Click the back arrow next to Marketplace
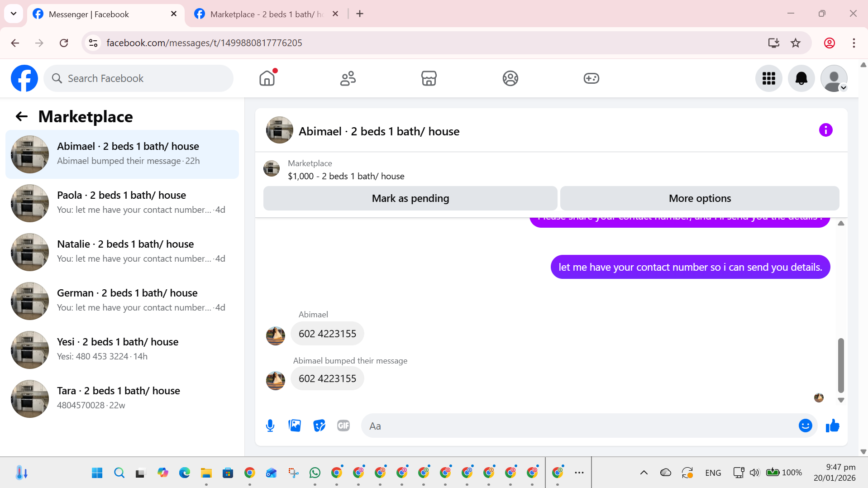868x488 pixels. pos(22,116)
